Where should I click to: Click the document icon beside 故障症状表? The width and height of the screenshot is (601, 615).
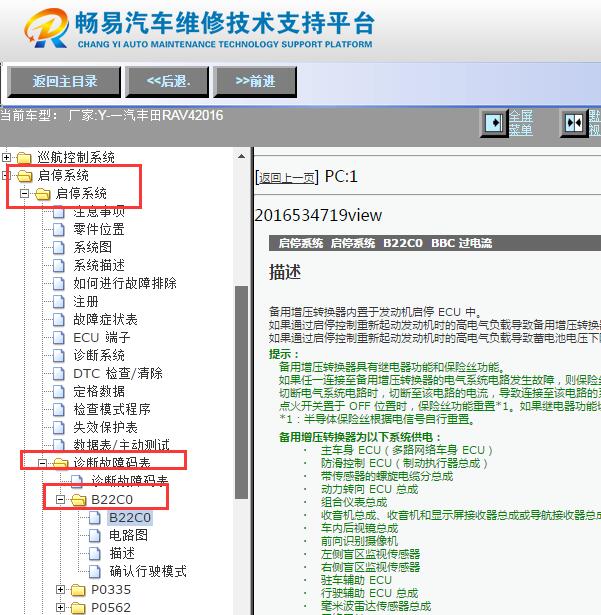pos(59,320)
